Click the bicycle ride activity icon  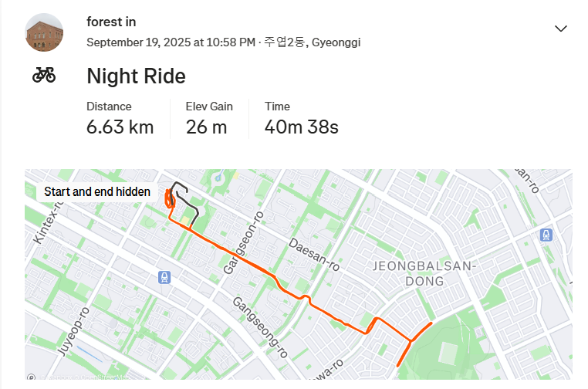(x=44, y=75)
